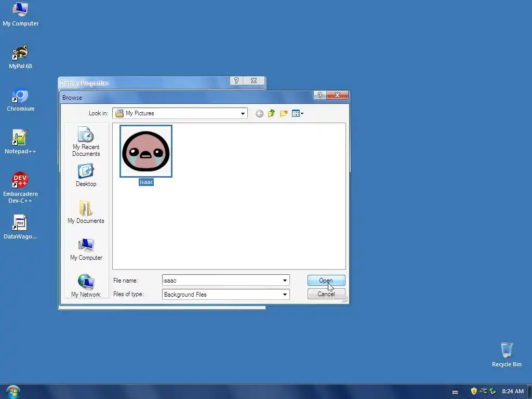Click the isaac file name label
Screen dimensions: 532x399
(x=146, y=182)
